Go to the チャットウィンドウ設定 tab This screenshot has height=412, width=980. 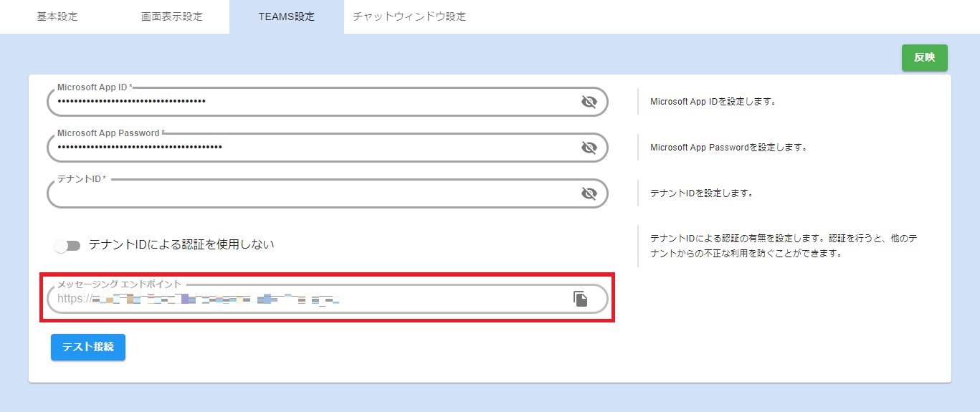click(409, 16)
